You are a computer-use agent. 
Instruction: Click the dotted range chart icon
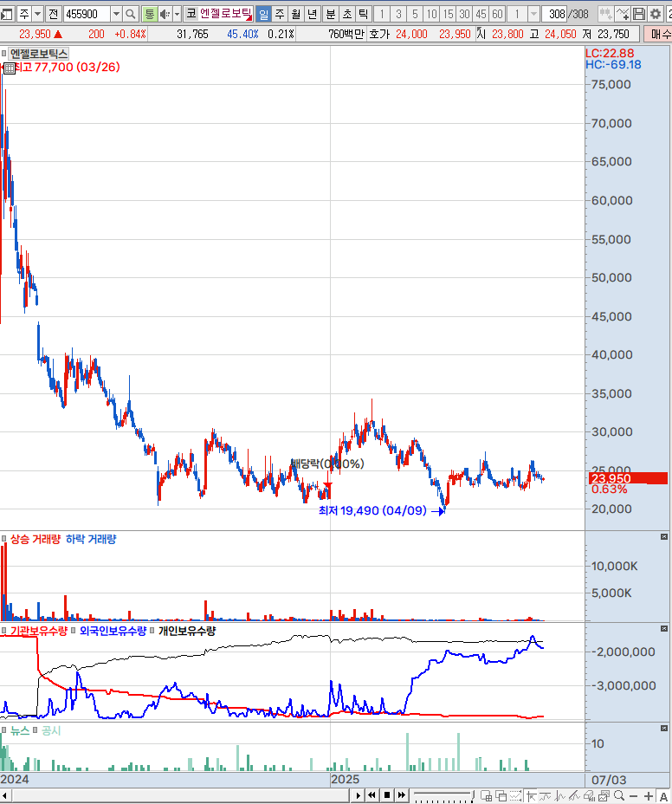click(515, 796)
